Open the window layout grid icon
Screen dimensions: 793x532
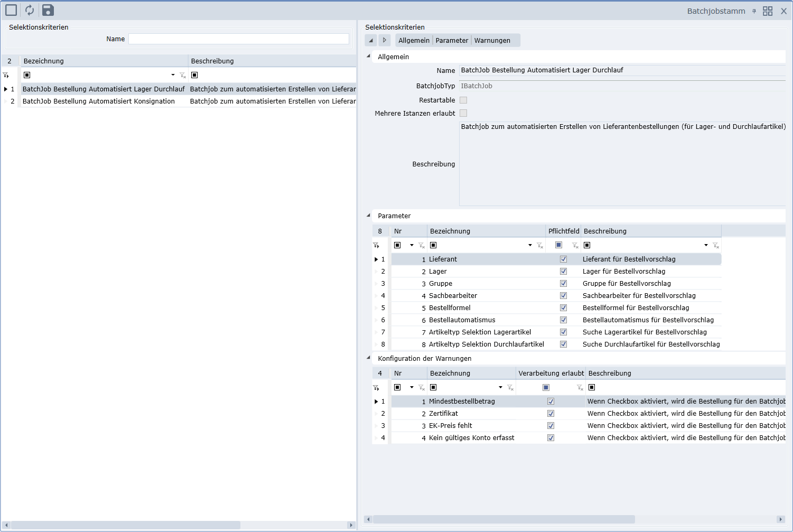tap(768, 11)
